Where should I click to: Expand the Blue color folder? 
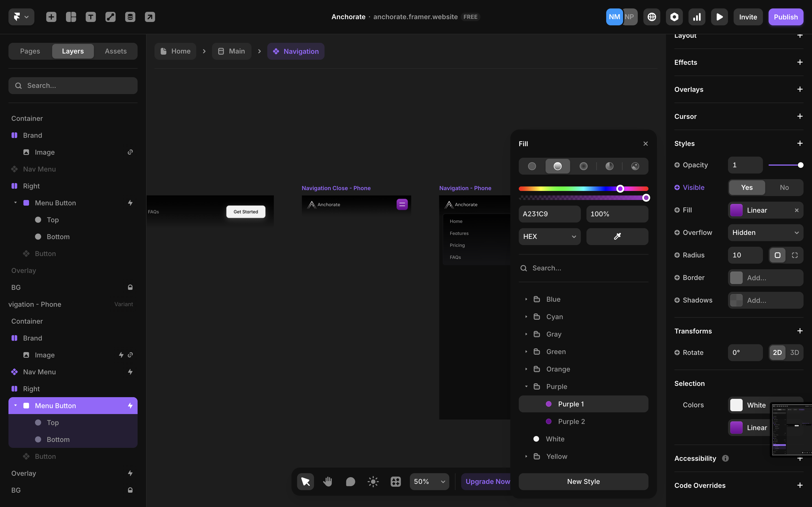point(526,299)
